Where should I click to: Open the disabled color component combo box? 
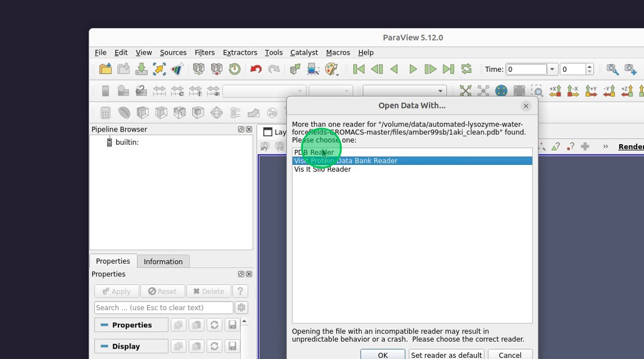coord(331,91)
